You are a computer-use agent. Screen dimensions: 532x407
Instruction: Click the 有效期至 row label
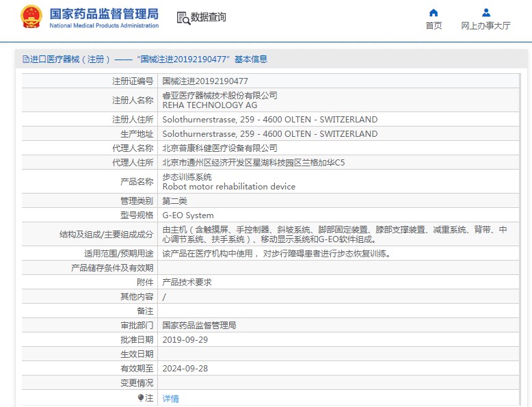click(x=137, y=369)
